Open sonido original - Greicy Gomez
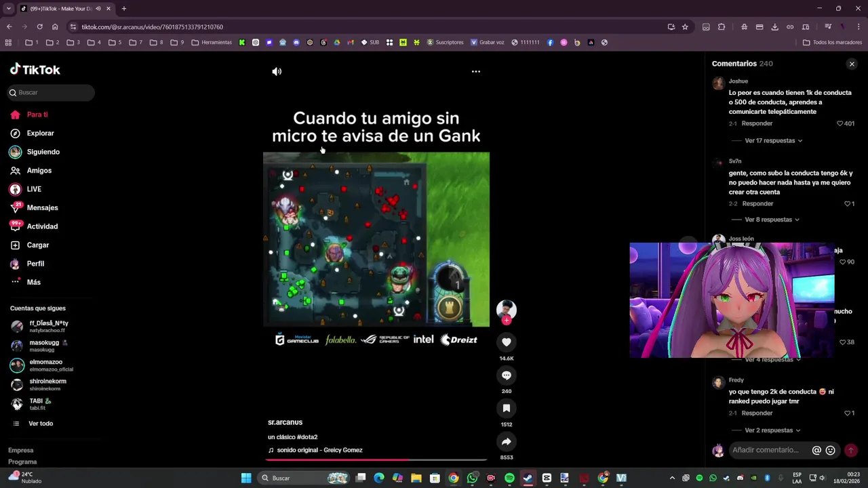 click(x=319, y=450)
